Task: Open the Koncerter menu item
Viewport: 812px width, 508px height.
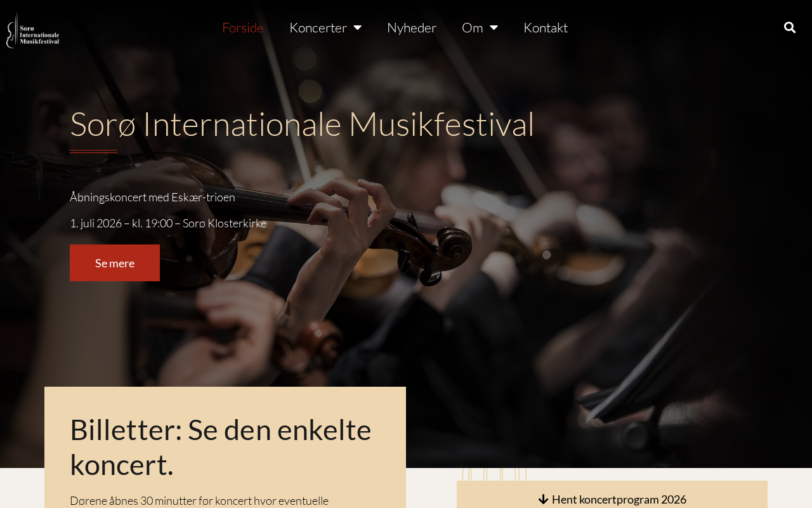Action: [318, 27]
